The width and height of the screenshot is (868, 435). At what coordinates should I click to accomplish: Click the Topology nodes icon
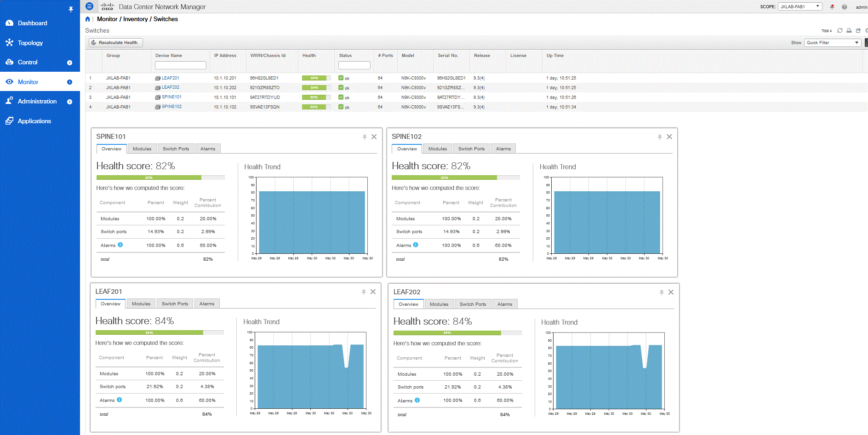tap(9, 43)
